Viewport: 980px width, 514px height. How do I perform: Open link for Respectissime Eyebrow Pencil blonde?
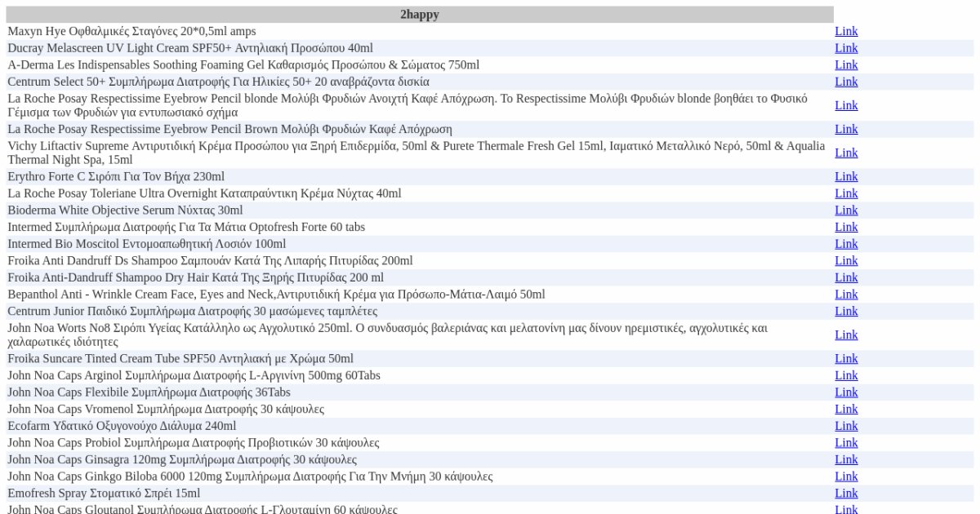tap(846, 105)
